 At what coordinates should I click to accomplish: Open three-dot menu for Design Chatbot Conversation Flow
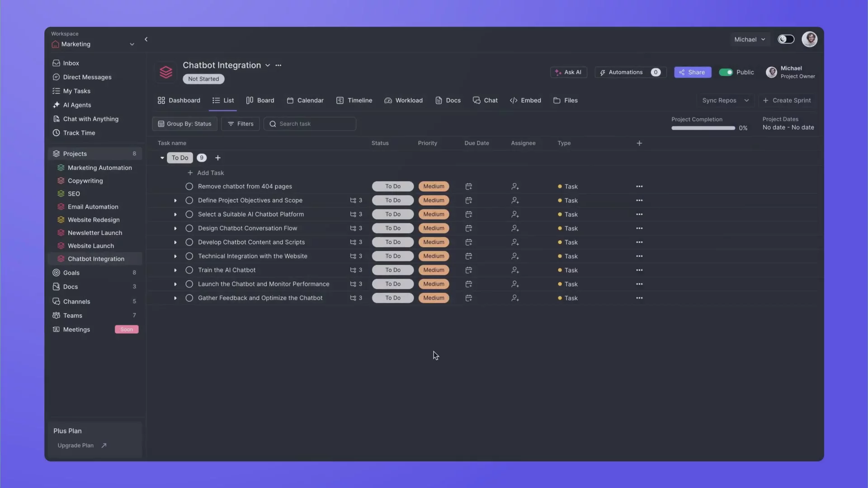click(x=639, y=228)
